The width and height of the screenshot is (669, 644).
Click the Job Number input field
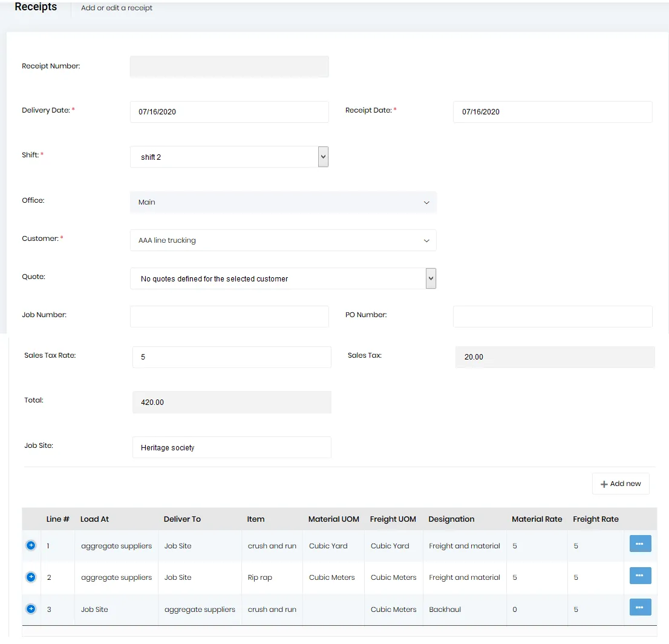pyautogui.click(x=229, y=317)
